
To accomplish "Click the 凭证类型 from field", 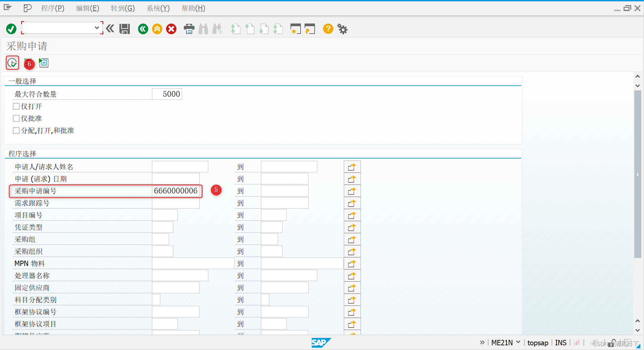I will tap(163, 227).
